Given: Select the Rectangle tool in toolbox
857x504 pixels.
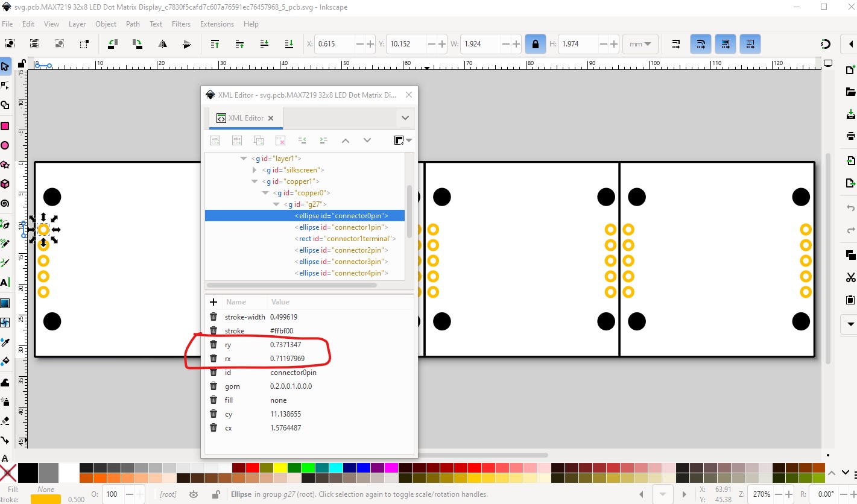Looking at the screenshot, I should pos(5,126).
